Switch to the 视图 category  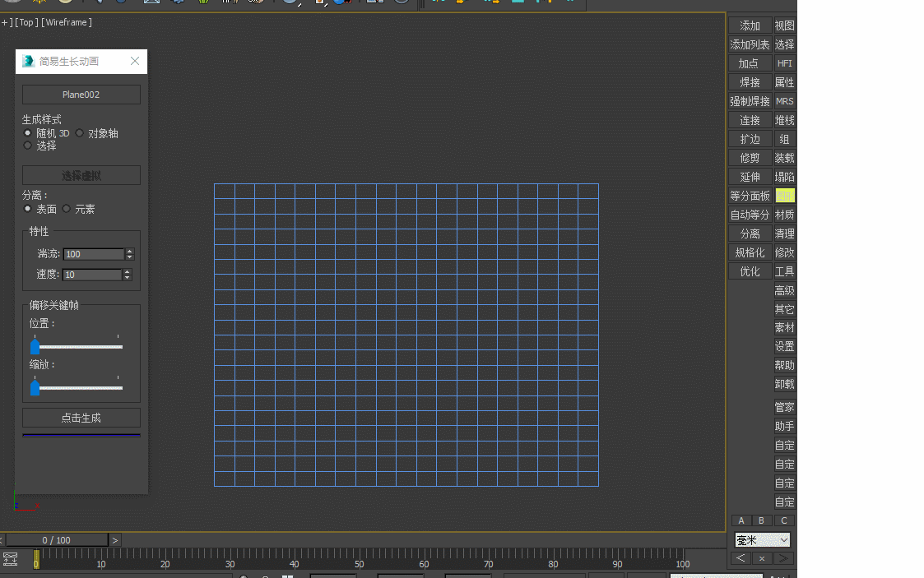click(x=784, y=25)
